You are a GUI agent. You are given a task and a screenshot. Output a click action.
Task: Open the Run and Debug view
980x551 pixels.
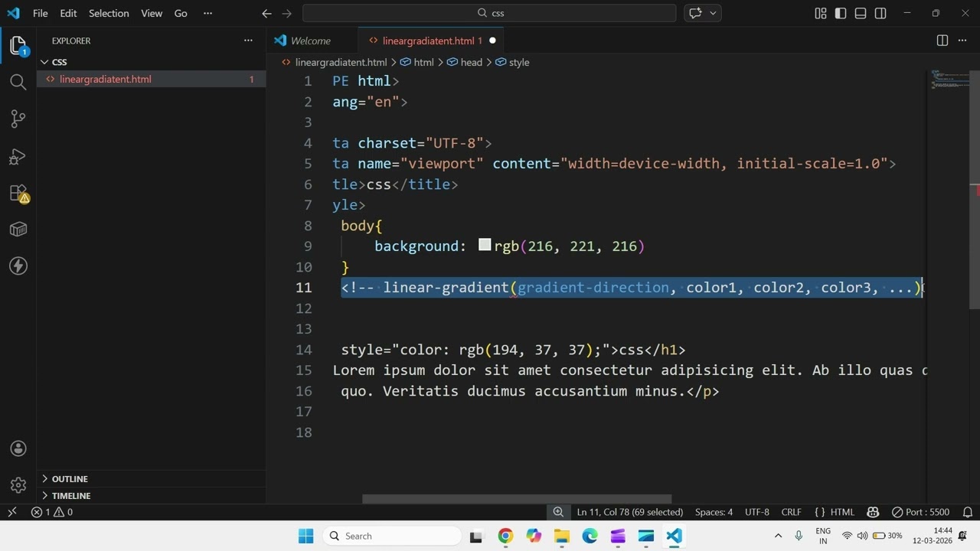point(18,156)
